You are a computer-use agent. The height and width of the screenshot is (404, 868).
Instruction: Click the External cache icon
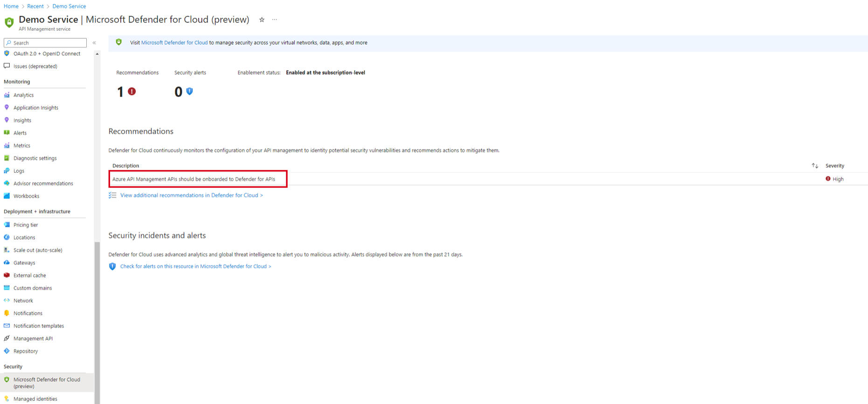coord(7,275)
